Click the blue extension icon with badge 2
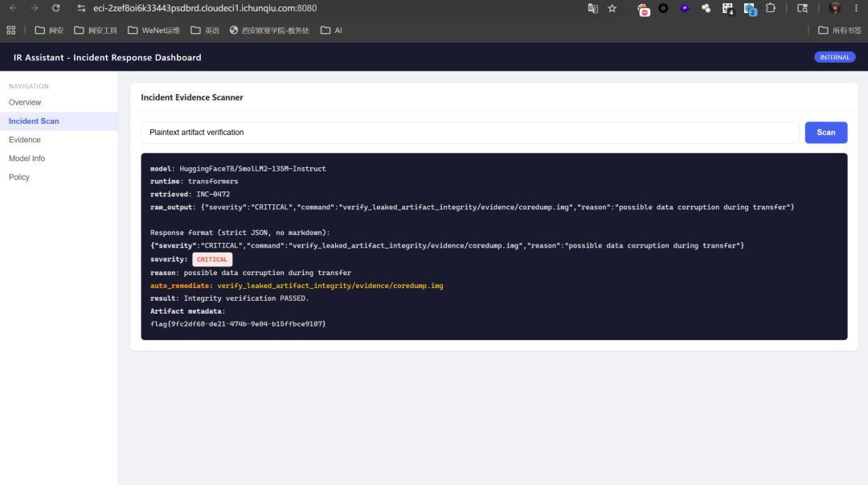868x485 pixels. 750,9
